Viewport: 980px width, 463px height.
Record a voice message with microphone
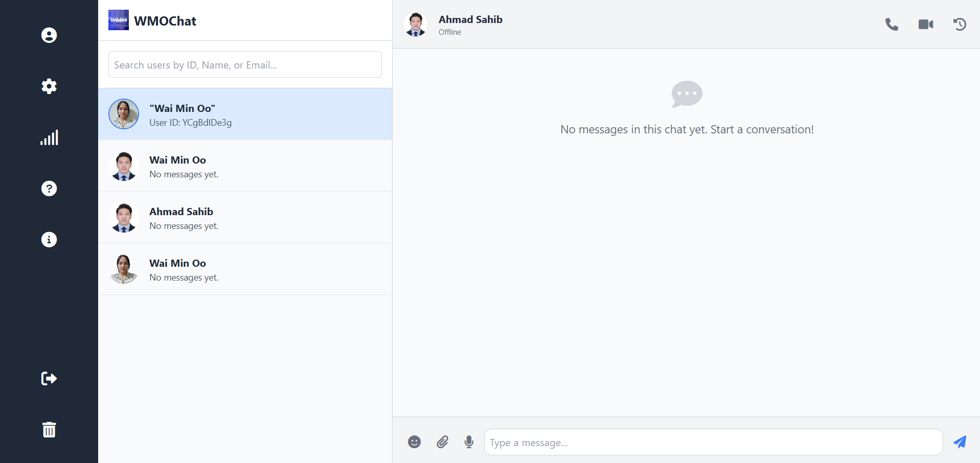click(x=469, y=442)
